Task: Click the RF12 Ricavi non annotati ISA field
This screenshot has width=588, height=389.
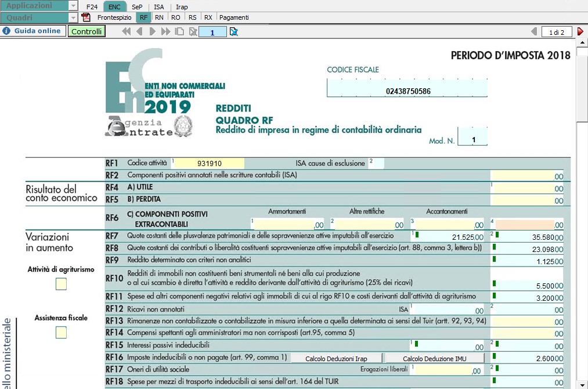Action: [447, 309]
